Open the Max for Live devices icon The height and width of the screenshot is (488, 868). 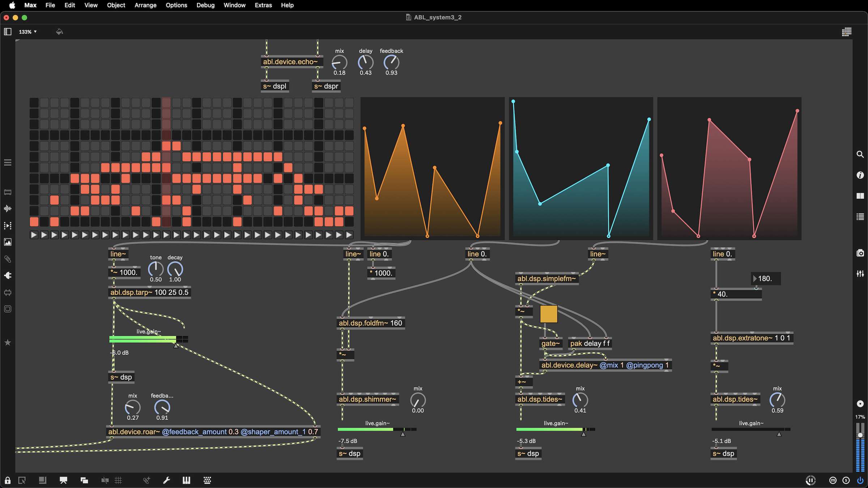8,292
